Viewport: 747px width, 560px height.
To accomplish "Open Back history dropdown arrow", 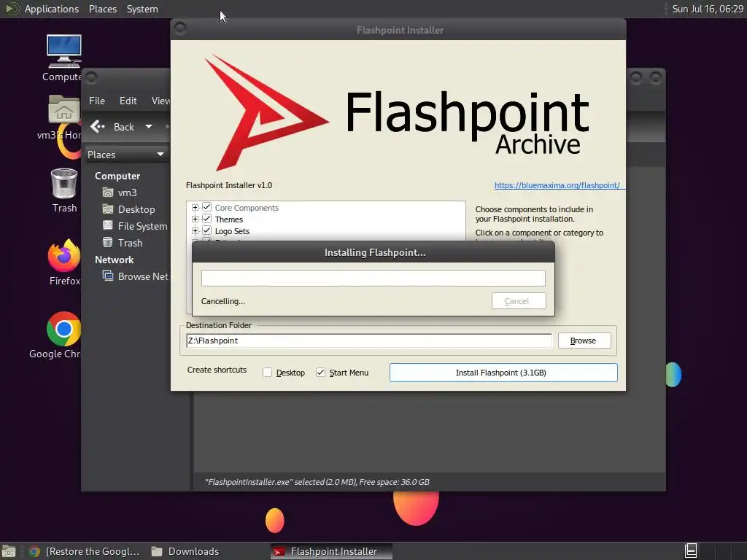I will (149, 127).
